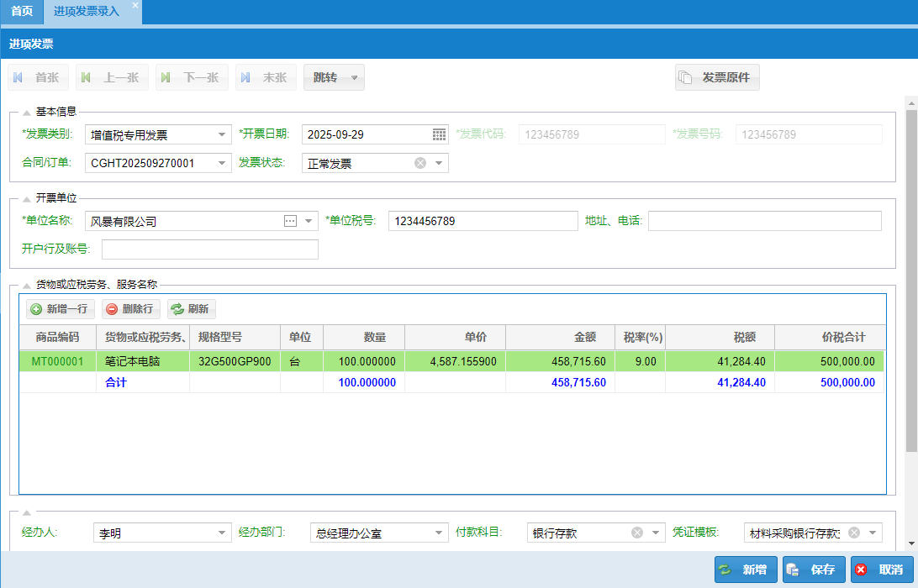Clear the 凭证模板 field with X icon
918x588 pixels.
coord(854,533)
